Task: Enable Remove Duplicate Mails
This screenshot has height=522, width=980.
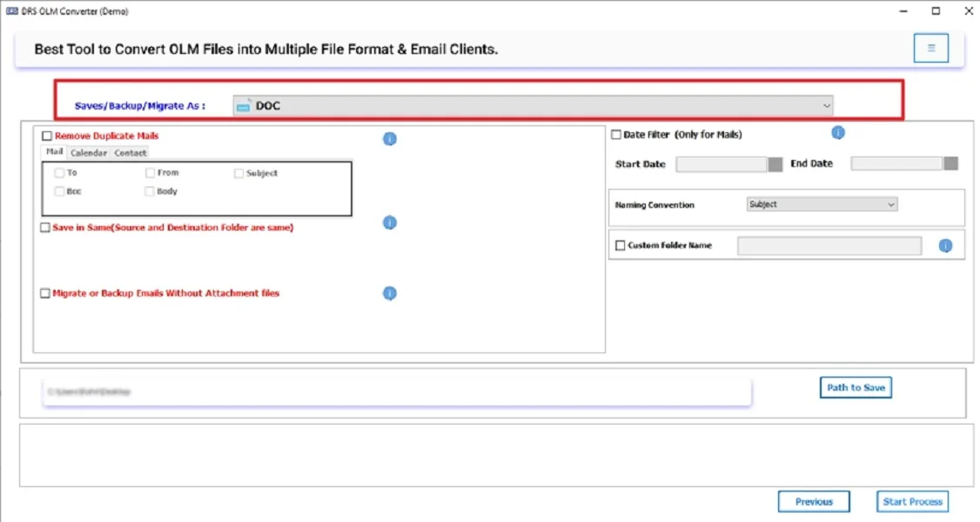Action: point(45,136)
